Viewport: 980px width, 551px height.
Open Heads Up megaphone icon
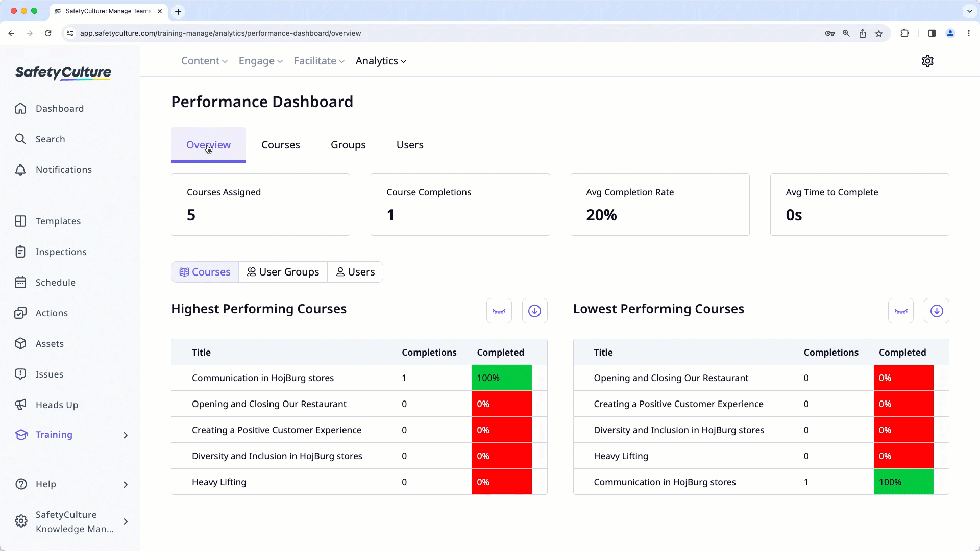click(20, 405)
